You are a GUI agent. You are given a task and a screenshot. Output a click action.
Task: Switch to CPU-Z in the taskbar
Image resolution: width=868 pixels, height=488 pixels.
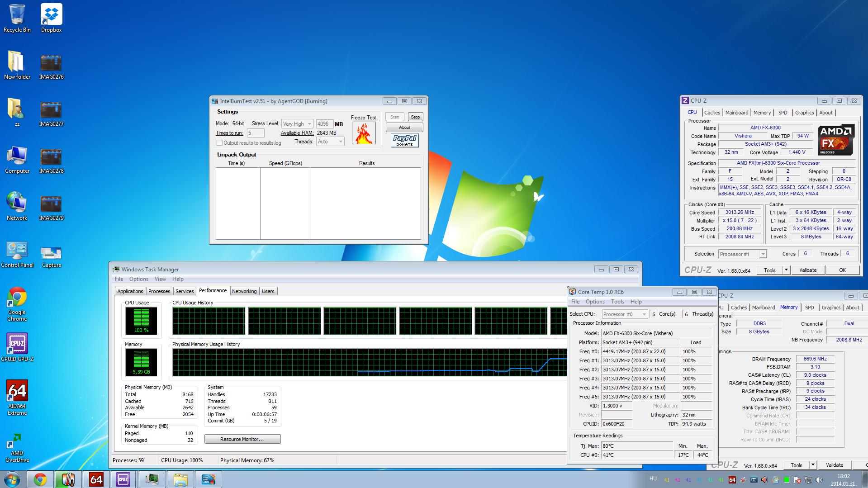tap(123, 479)
